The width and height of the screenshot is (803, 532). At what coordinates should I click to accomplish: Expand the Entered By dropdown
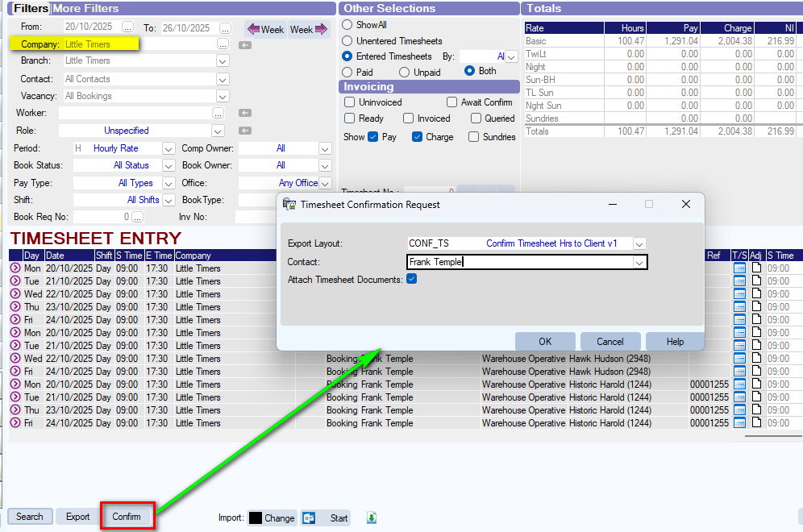point(511,57)
